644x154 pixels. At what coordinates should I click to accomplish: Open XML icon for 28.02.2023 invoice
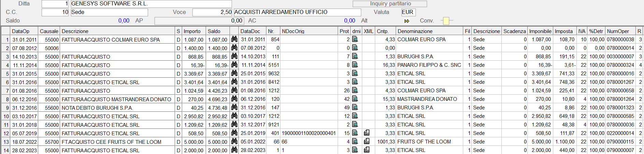(367, 150)
